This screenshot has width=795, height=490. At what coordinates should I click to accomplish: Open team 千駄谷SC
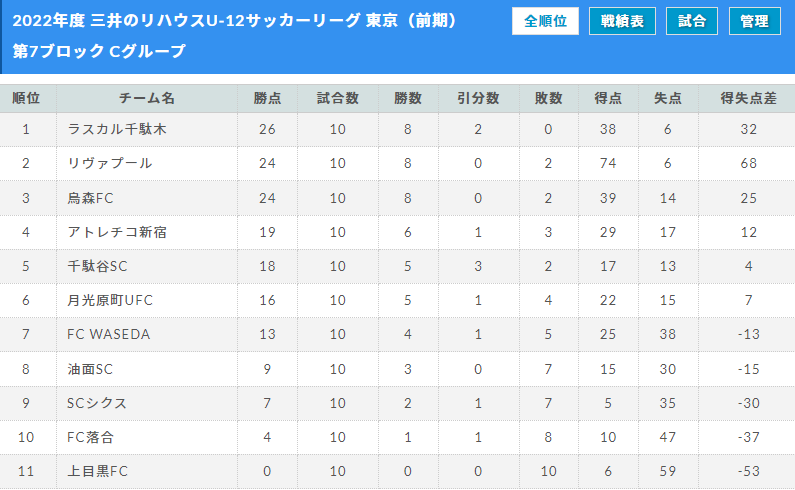pyautogui.click(x=97, y=266)
